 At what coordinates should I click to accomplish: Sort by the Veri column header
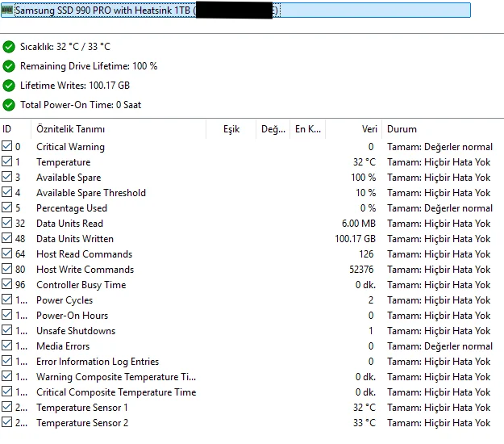coord(354,129)
